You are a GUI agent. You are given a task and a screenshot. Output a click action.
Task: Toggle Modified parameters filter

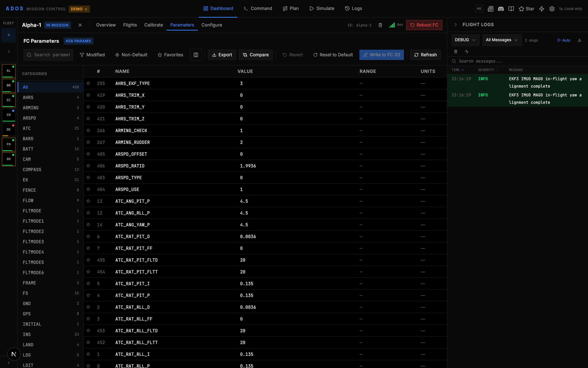(92, 55)
